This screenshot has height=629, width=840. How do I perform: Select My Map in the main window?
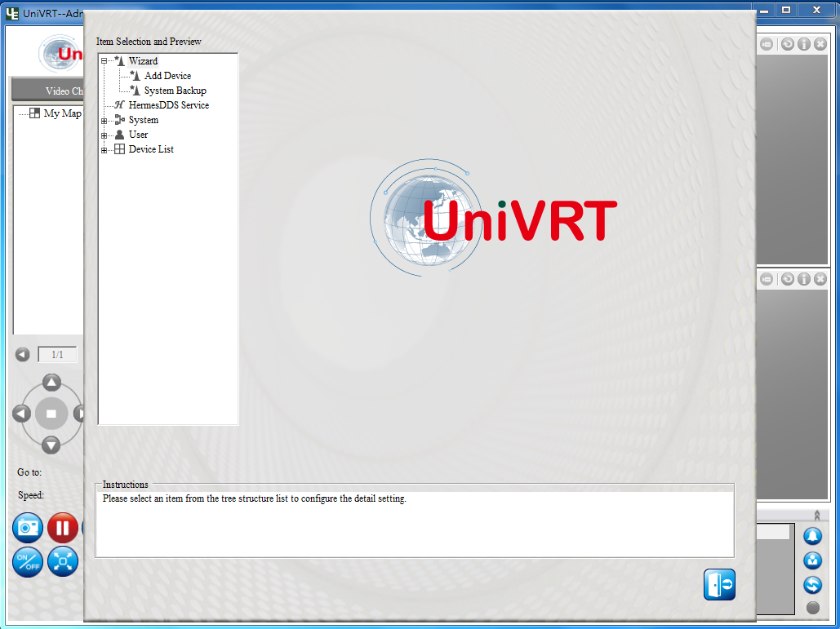pos(63,113)
